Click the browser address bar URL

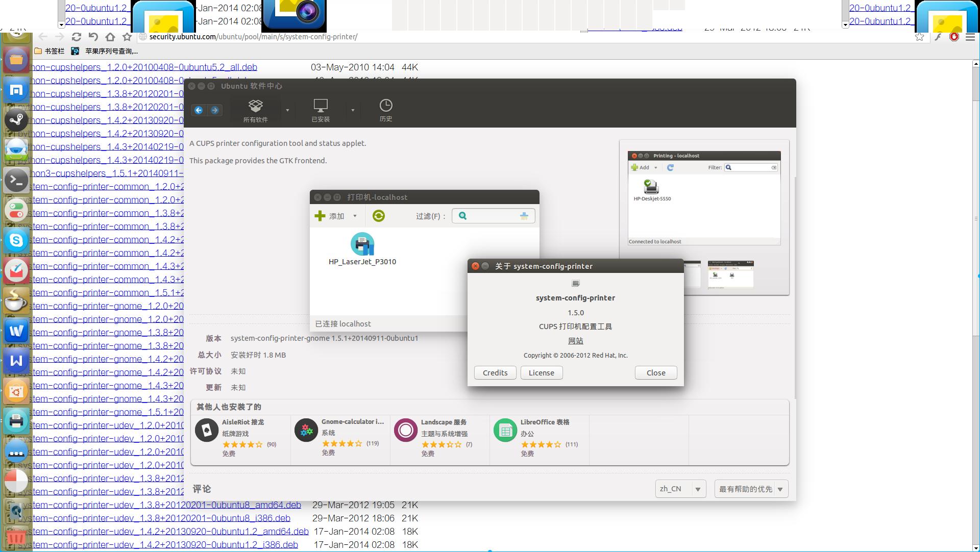coord(253,37)
